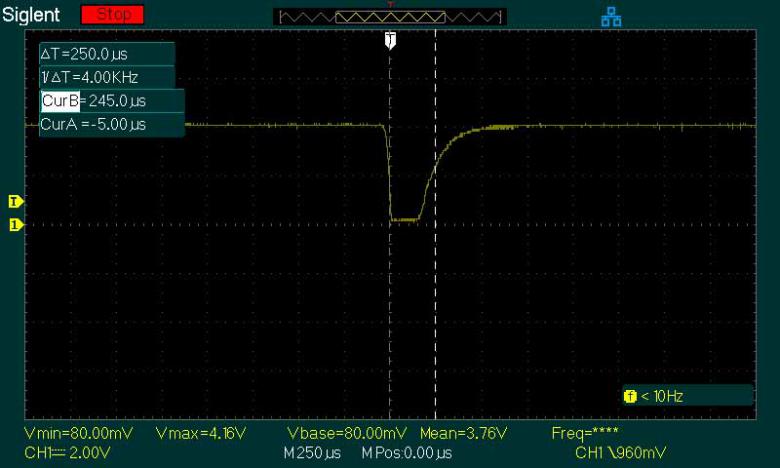
Task: Click the ΔT = 250.0 µs readout
Action: point(84,54)
